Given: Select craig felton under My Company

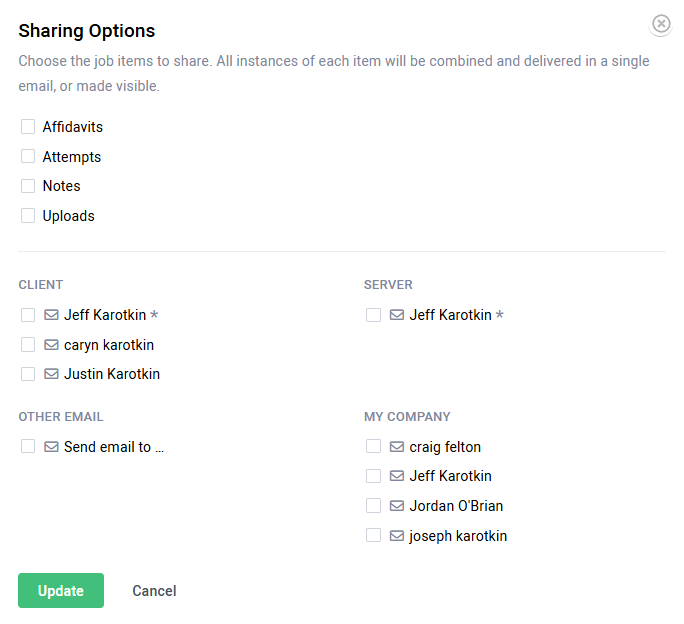Looking at the screenshot, I should tap(373, 447).
